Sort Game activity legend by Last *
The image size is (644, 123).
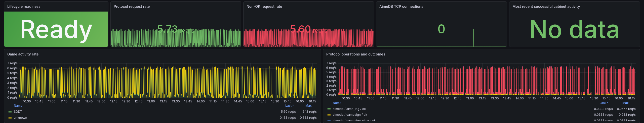[x=290, y=106]
